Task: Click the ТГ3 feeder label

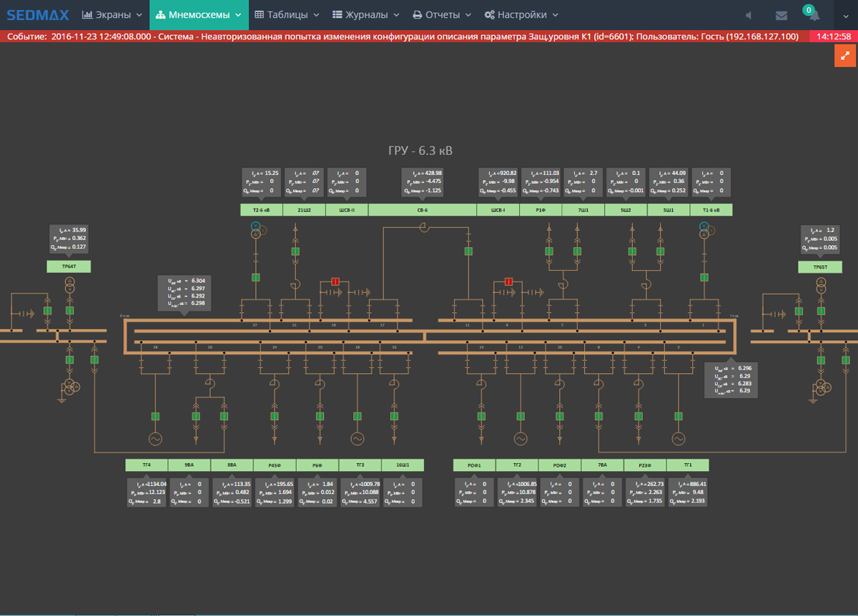Action: (x=360, y=465)
